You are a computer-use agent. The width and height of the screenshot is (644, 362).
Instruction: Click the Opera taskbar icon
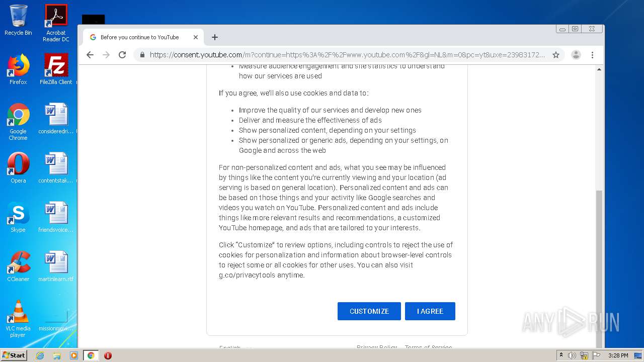coord(108,355)
